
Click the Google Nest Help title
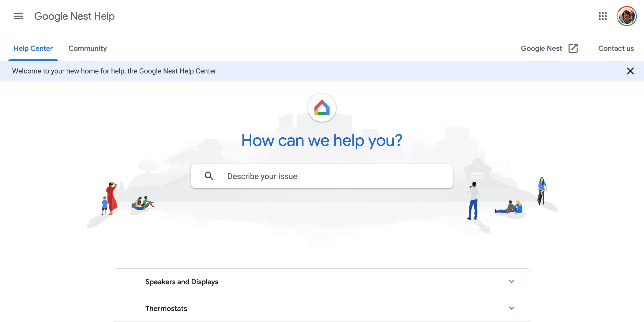(74, 16)
